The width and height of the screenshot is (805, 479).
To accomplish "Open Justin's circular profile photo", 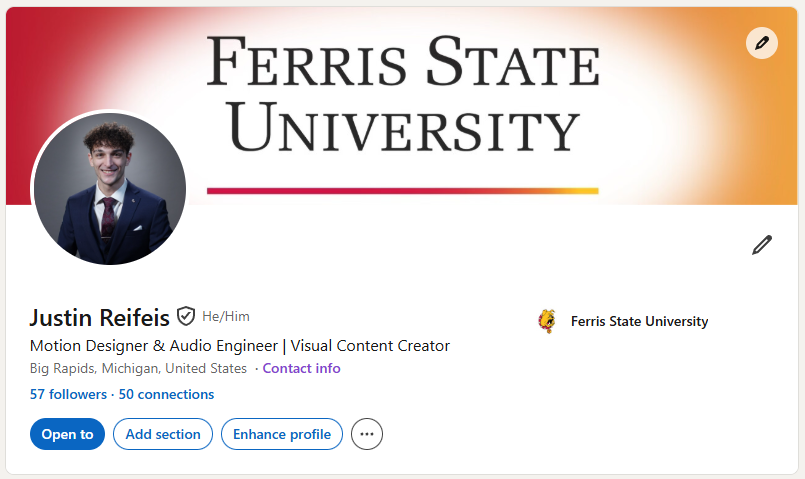I will [x=109, y=188].
